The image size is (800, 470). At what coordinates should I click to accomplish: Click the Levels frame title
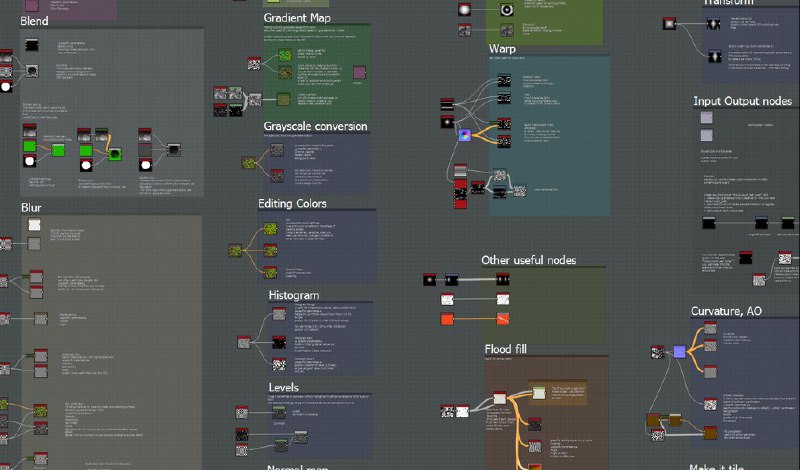point(284,387)
